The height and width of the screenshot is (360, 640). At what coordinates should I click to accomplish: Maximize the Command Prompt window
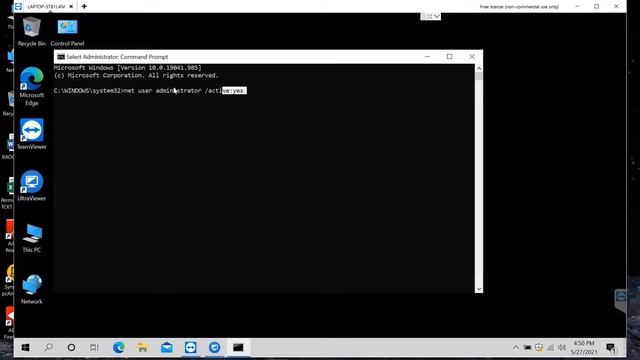tap(449, 57)
